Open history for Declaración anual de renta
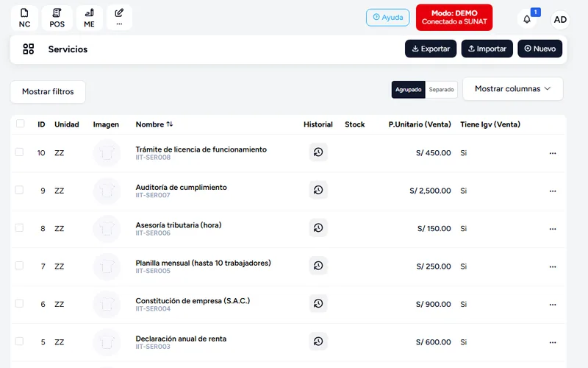This screenshot has width=588, height=368. (x=318, y=342)
